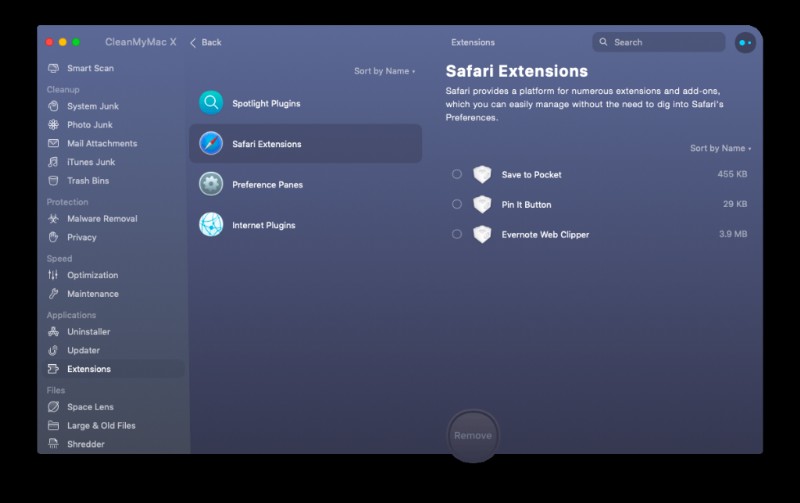This screenshot has height=503, width=800.
Task: Select the Shredder icon in sidebar
Action: point(53,444)
